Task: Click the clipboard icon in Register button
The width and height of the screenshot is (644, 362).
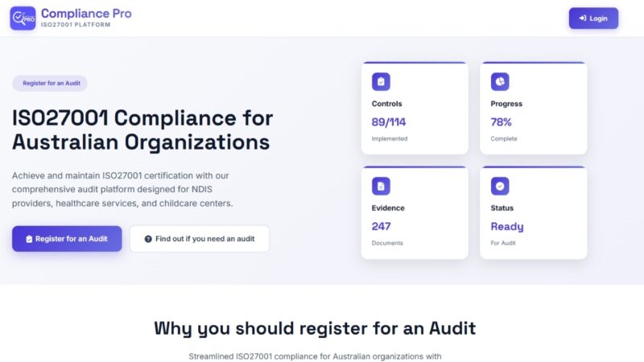Action: coord(30,239)
